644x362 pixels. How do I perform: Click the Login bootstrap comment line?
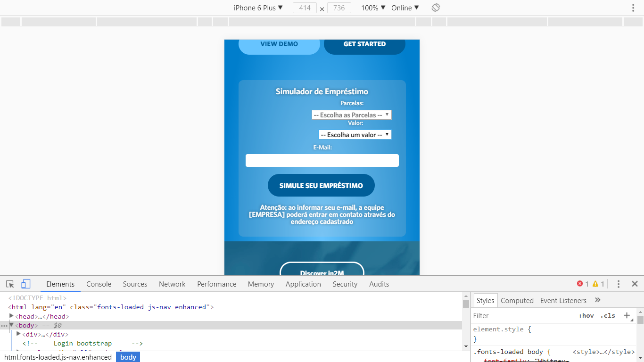pyautogui.click(x=83, y=343)
